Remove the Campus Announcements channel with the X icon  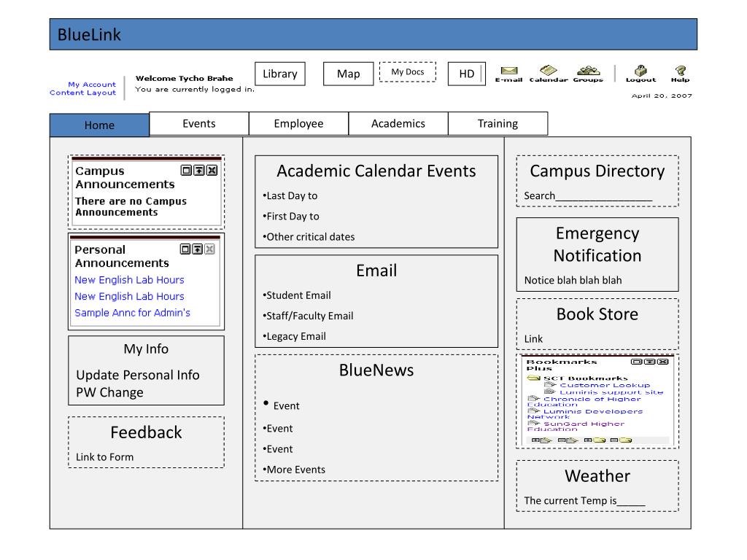212,170
